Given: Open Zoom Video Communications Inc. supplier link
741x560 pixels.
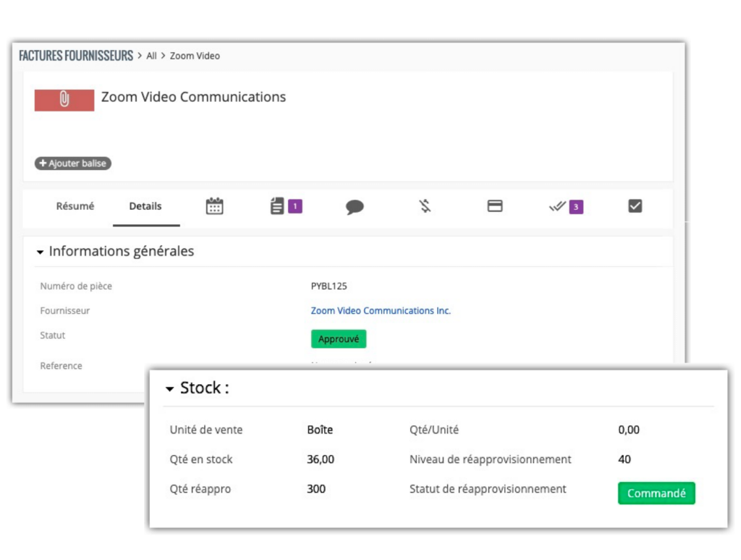Looking at the screenshot, I should point(381,310).
